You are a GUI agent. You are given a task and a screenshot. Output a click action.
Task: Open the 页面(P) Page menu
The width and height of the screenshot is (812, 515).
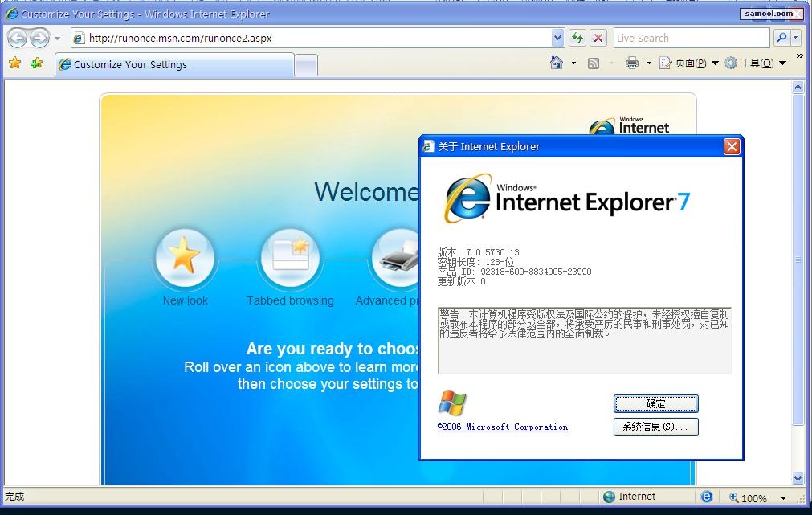(688, 63)
